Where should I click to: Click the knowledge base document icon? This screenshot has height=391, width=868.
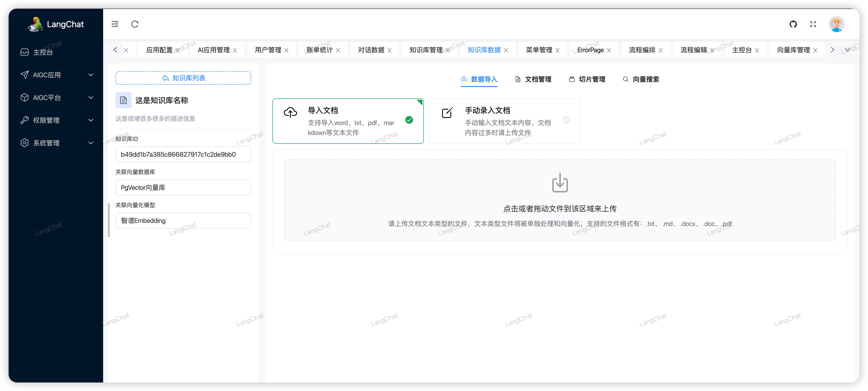[123, 100]
